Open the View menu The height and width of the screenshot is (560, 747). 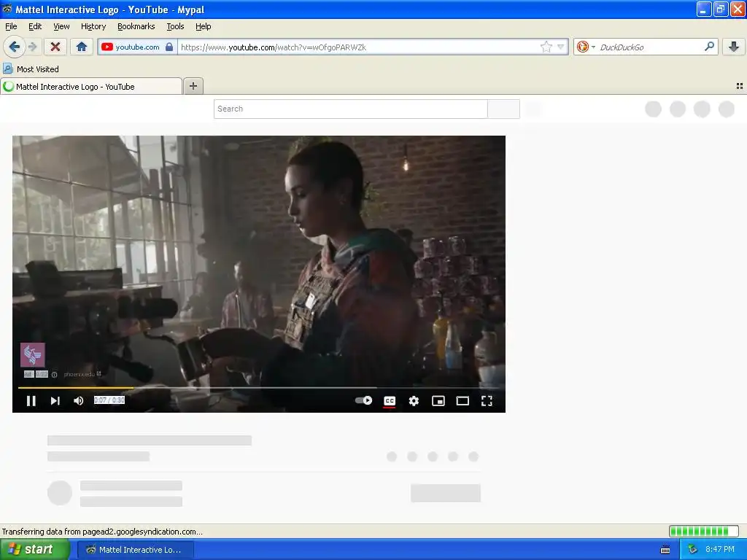[61, 26]
